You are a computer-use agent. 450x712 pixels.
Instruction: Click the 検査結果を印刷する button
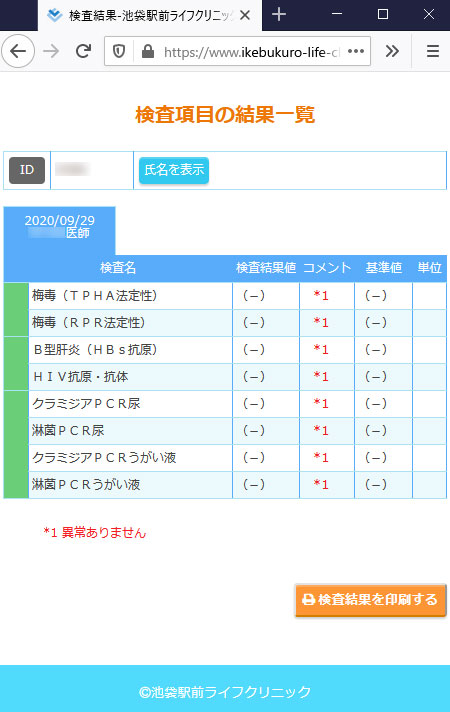371,600
